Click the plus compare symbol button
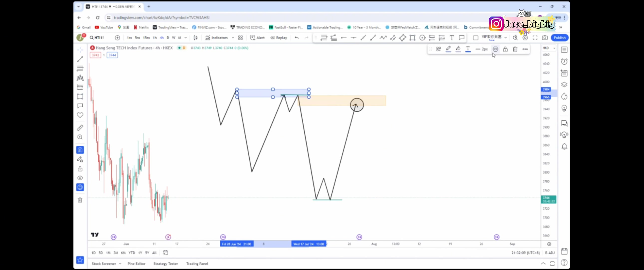 [117, 37]
